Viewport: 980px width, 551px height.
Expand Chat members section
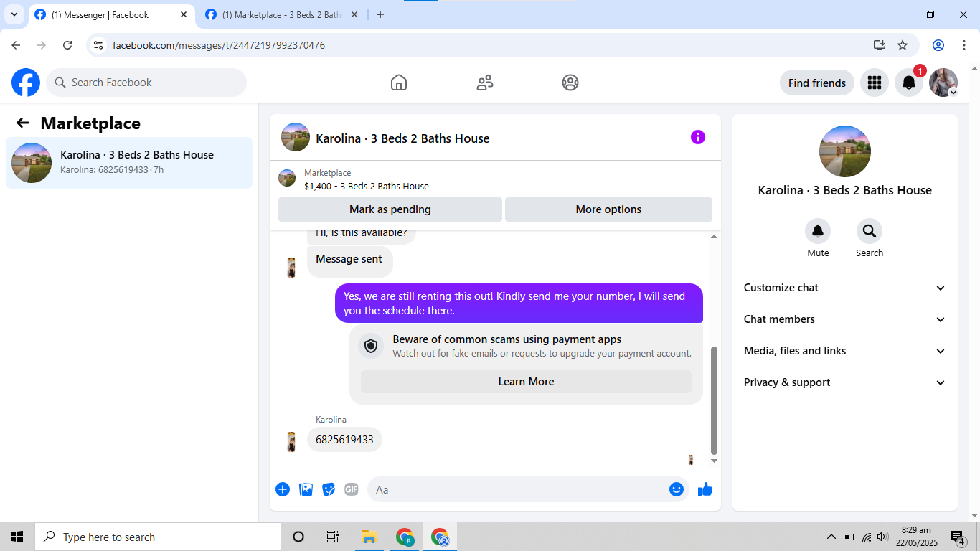click(x=845, y=319)
